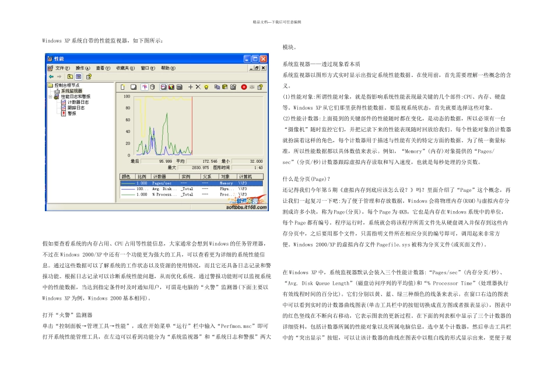Screen dimensions: 554x392
Task: Open console Help icon beside the tree toggle
Action: pyautogui.click(x=89, y=76)
